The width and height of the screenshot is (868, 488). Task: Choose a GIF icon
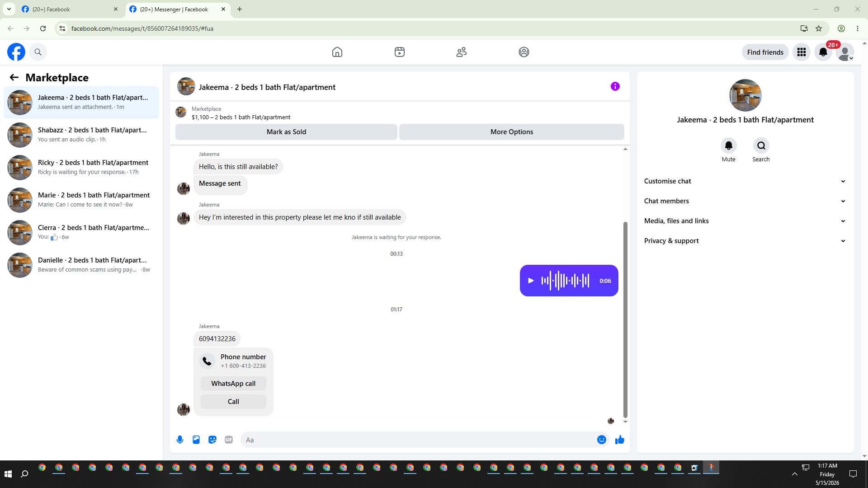[229, 440]
